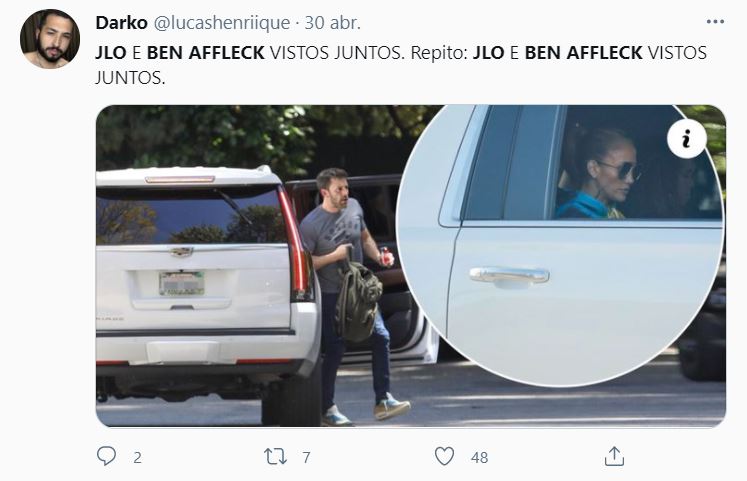Click the SUV door handle in the inset
This screenshot has height=481, width=747.
click(509, 277)
